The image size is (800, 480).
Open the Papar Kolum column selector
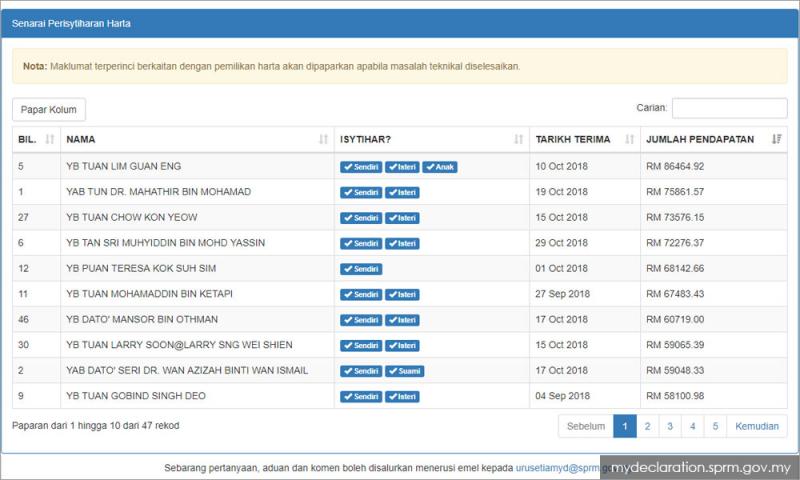49,109
